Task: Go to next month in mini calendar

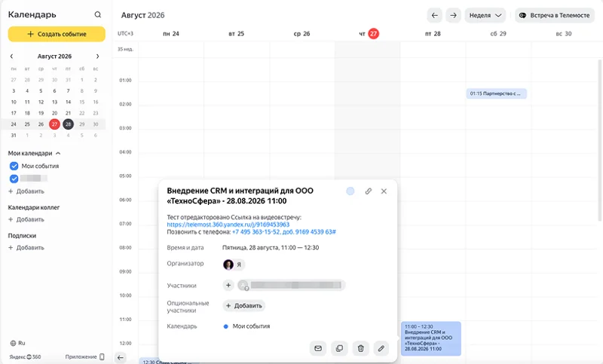Action: tap(97, 56)
